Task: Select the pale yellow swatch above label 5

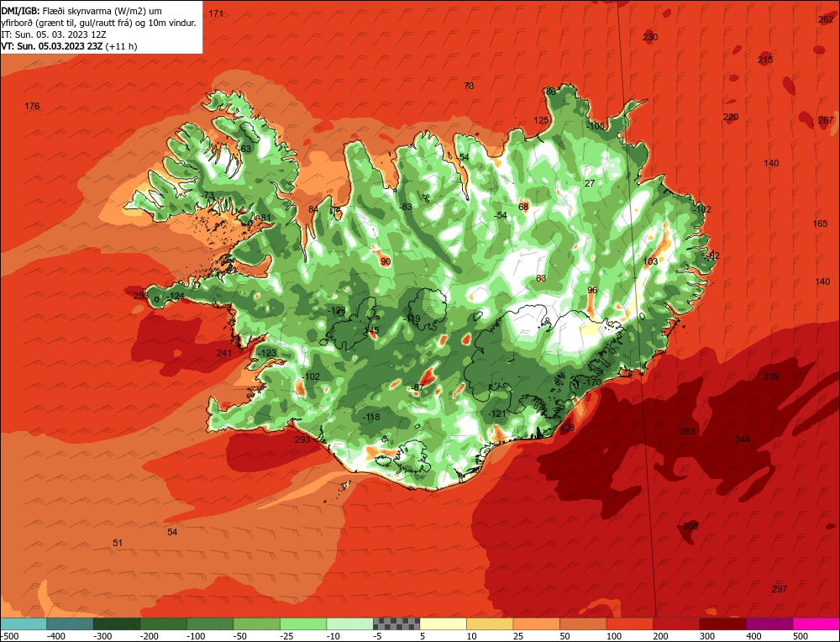Action: click(x=443, y=624)
